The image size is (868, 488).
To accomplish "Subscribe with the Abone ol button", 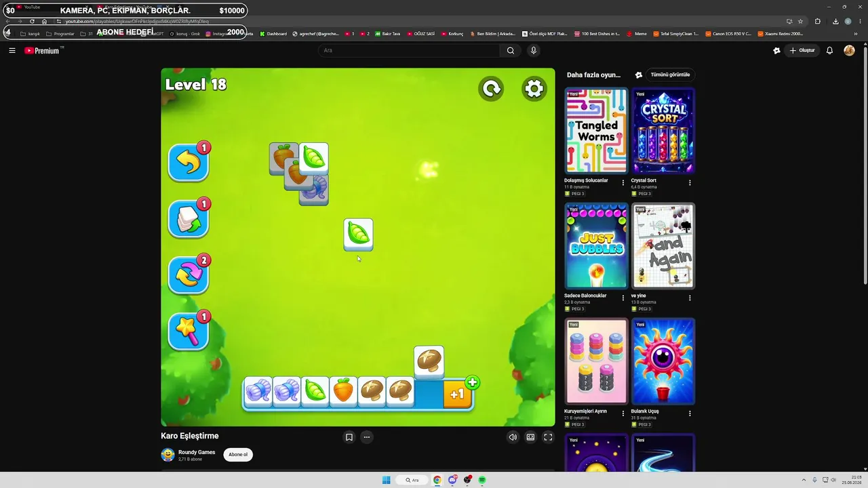I will 238,455.
